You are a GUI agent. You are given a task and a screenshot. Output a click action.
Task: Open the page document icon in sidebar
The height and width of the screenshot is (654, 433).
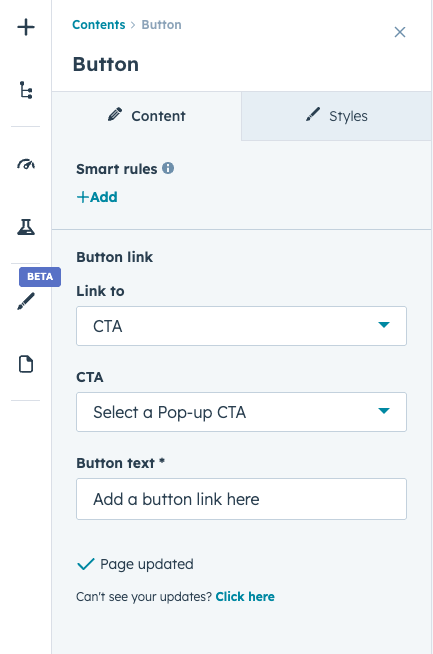26,364
